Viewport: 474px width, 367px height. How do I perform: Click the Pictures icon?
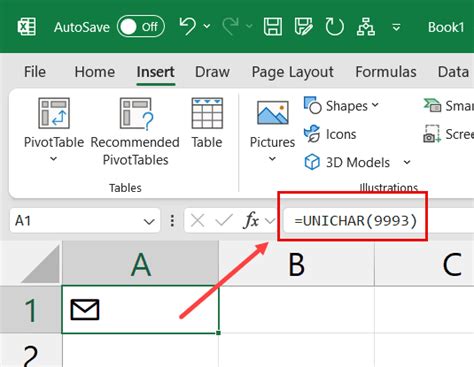272,114
